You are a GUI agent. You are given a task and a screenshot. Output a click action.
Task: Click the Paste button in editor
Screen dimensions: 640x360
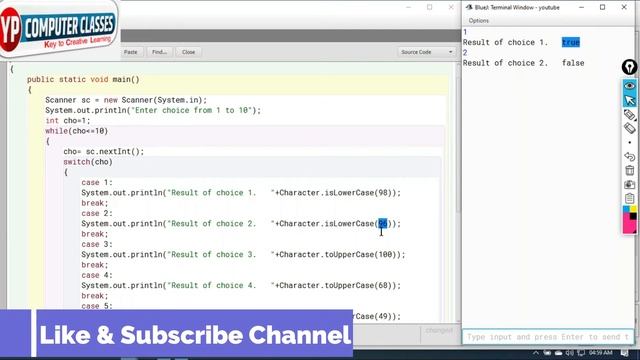pos(131,52)
